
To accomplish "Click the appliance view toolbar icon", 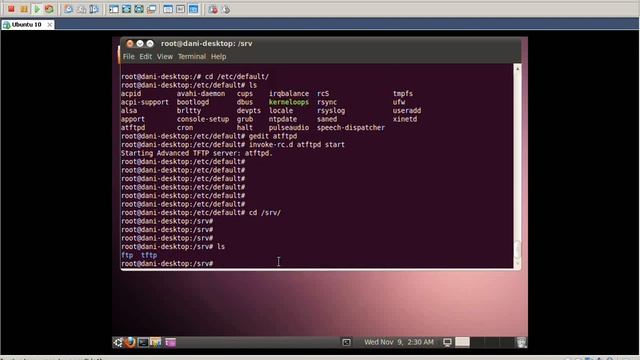I will click(x=180, y=9).
